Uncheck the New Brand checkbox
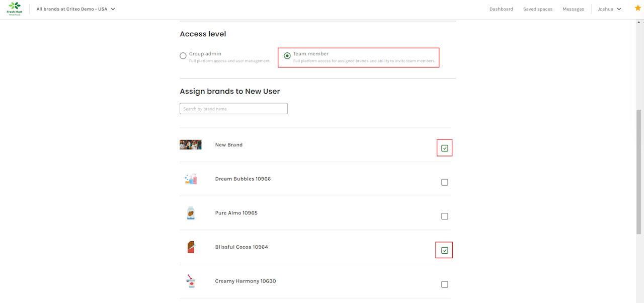The width and height of the screenshot is (644, 303). point(445,148)
